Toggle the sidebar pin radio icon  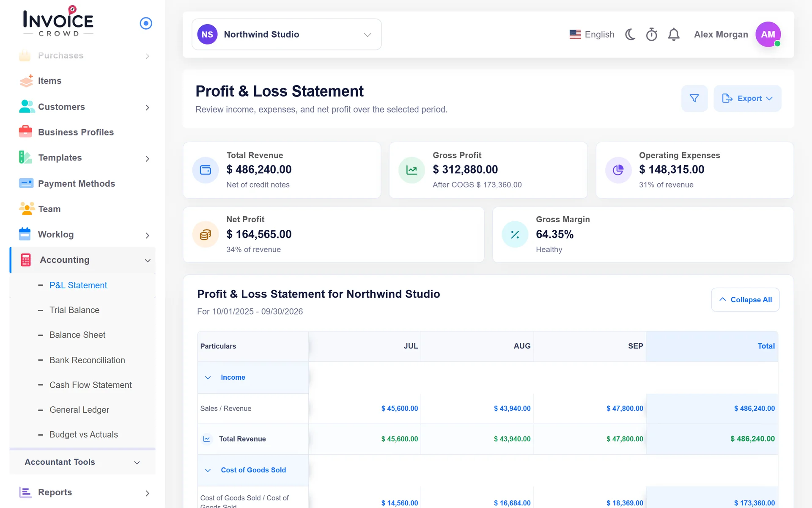pyautogui.click(x=146, y=23)
